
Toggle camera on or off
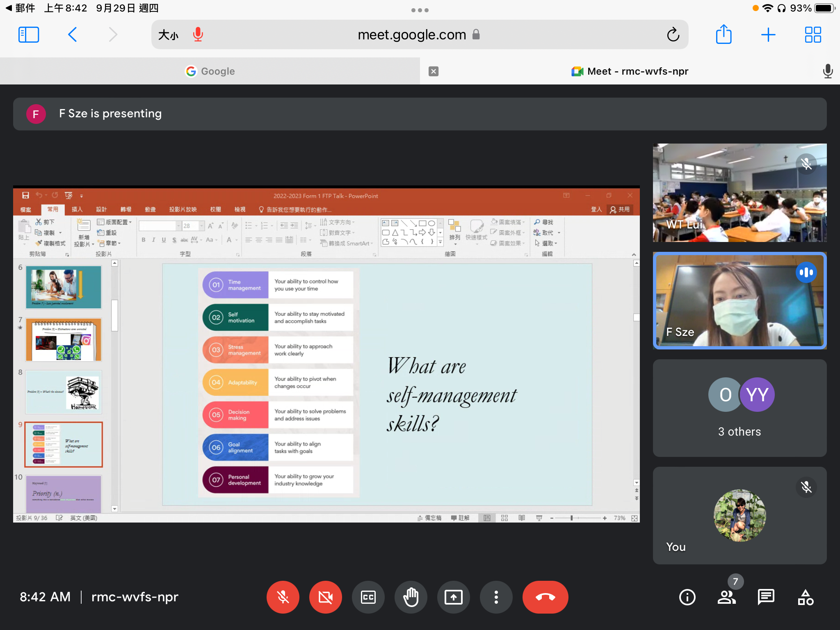[326, 597]
